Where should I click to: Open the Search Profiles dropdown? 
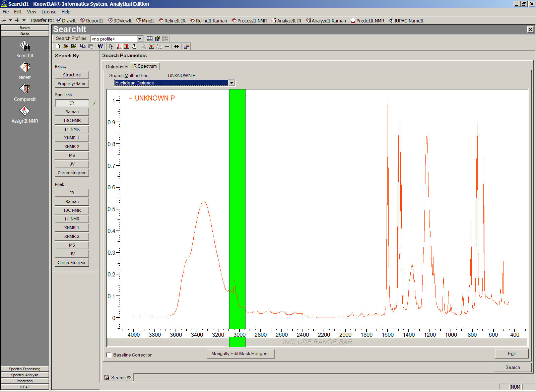(140, 39)
